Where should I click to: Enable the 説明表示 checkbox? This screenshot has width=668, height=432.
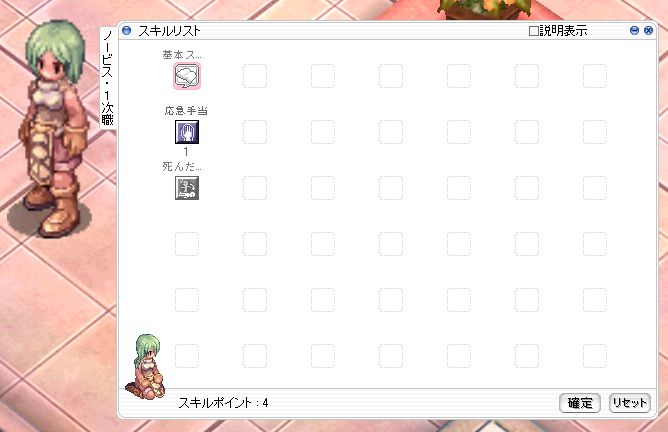point(533,31)
